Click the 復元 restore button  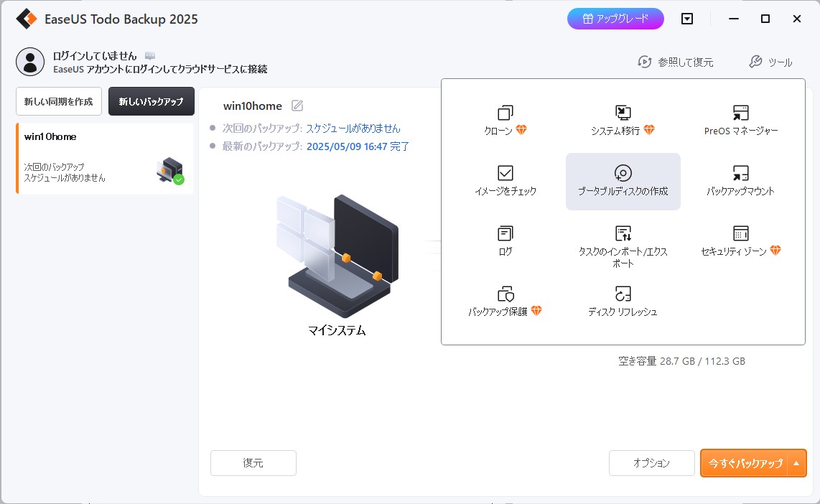[253, 463]
